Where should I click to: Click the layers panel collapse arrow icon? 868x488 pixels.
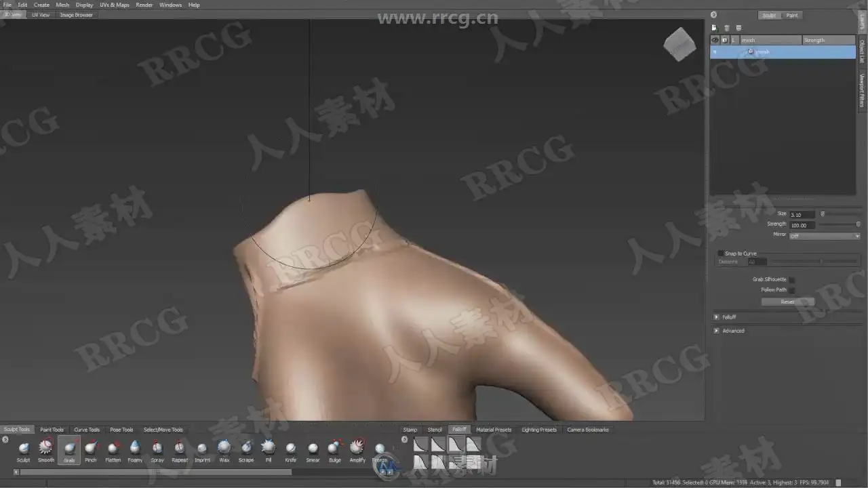pos(713,14)
